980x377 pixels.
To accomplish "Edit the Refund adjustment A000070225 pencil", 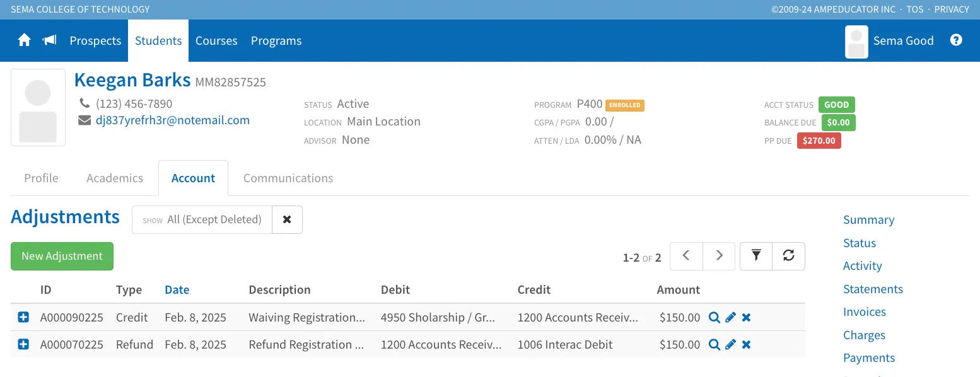I will point(730,345).
